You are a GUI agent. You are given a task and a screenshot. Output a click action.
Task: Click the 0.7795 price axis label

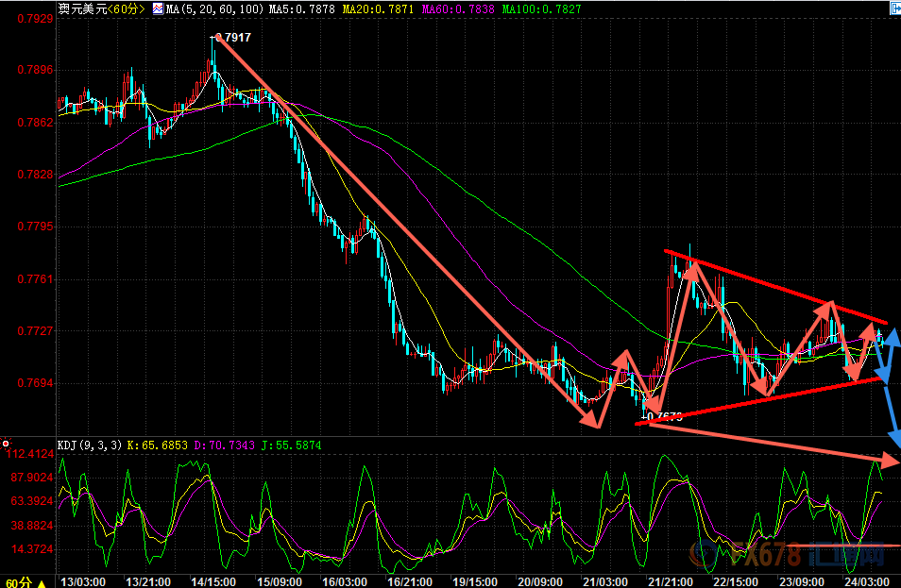click(36, 227)
